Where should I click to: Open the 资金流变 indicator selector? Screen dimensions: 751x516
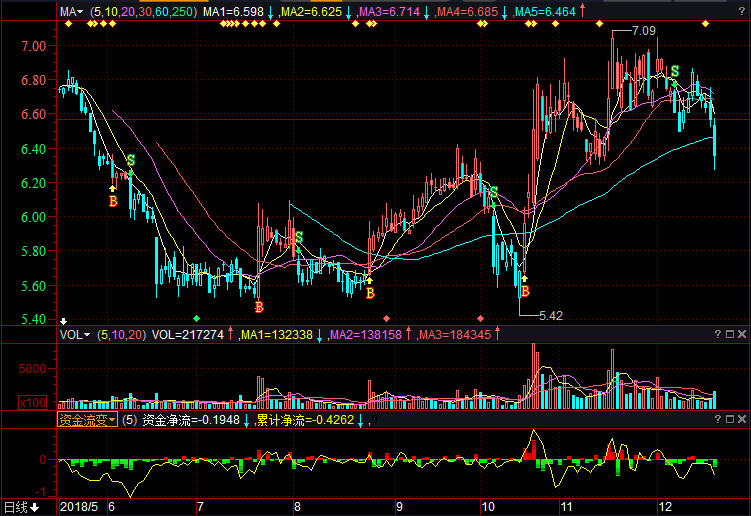pyautogui.click(x=87, y=420)
